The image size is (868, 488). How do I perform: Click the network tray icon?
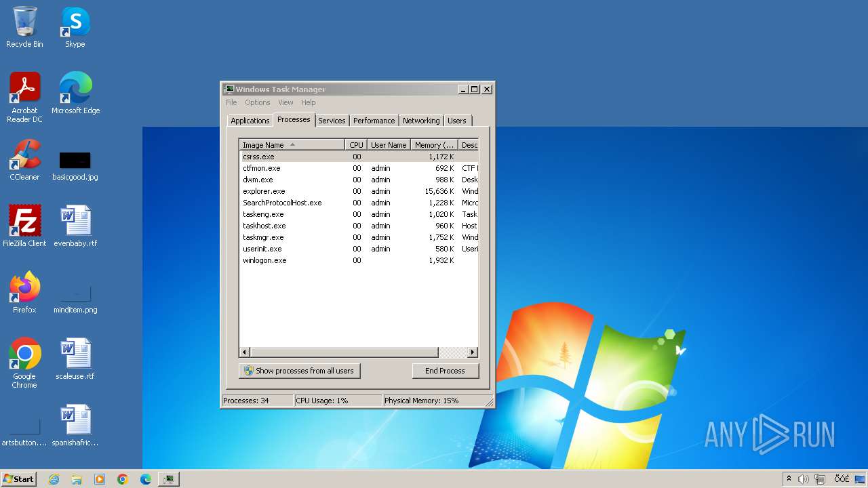(x=819, y=479)
